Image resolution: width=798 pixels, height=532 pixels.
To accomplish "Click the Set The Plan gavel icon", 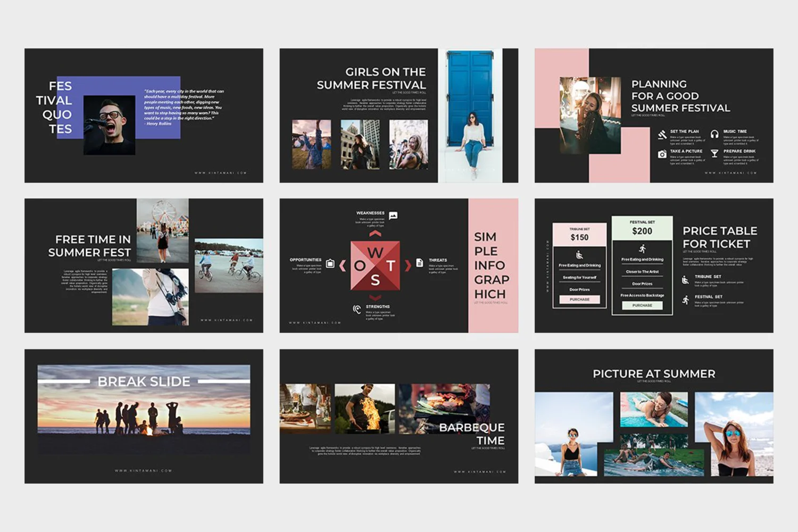I will point(662,135).
